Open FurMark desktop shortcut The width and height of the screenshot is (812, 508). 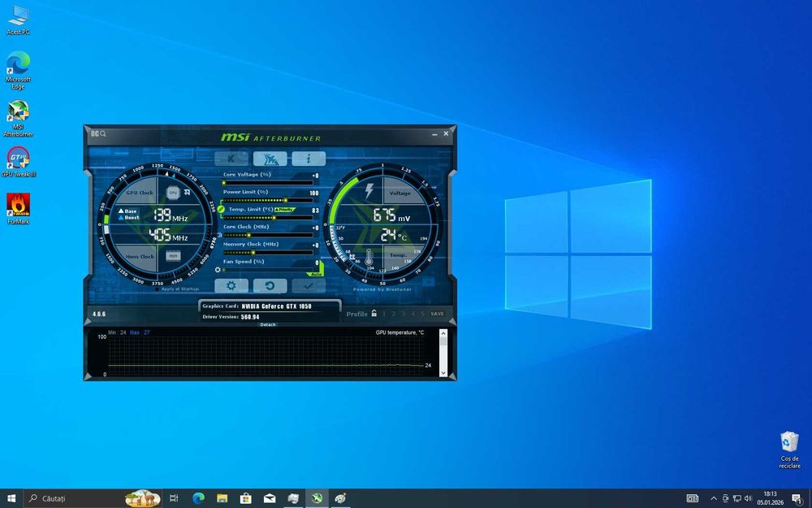coord(18,208)
